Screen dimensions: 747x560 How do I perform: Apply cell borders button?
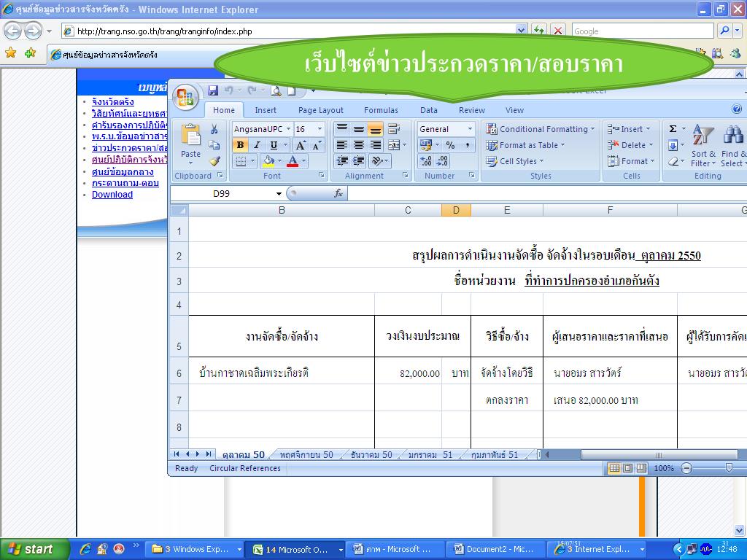pyautogui.click(x=241, y=161)
